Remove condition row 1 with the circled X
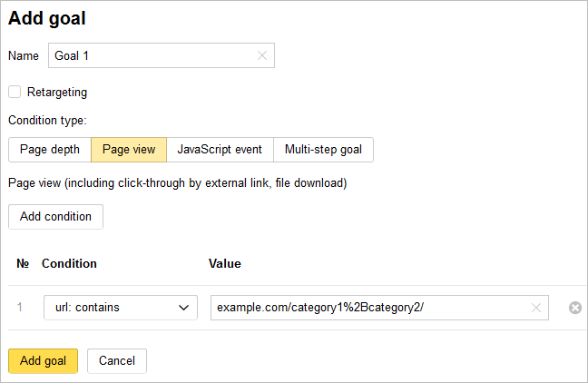Image resolution: width=588 pixels, height=383 pixels. click(x=574, y=308)
